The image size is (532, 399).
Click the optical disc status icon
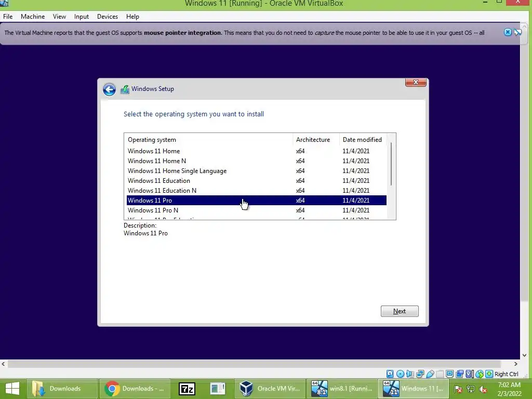[x=401, y=374]
